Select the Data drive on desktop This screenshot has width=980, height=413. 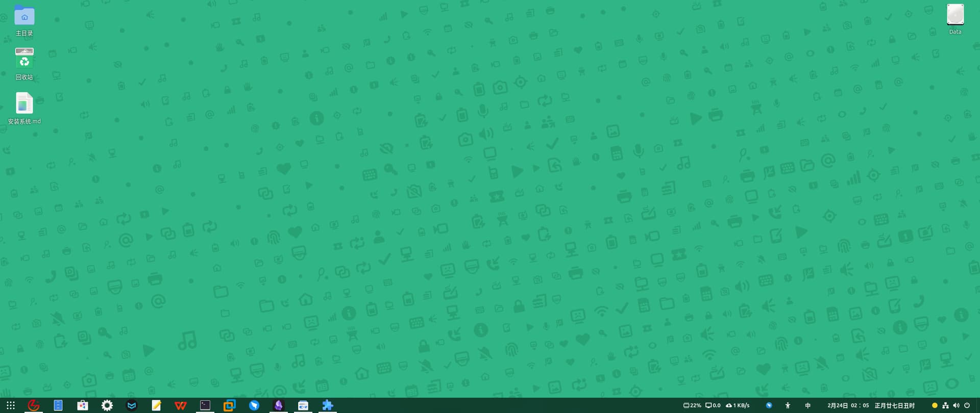tap(955, 19)
